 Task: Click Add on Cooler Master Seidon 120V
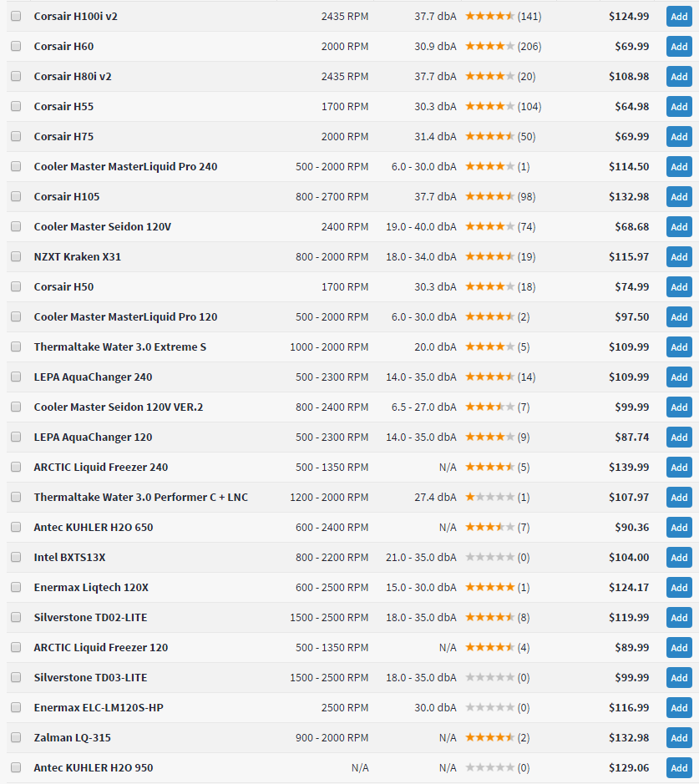(679, 226)
